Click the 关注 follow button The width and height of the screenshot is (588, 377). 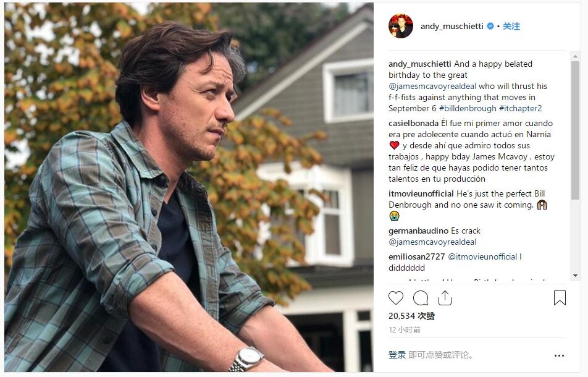coord(511,27)
